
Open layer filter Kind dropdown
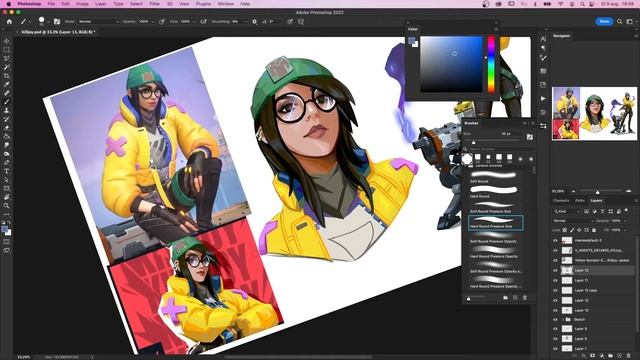[567, 211]
